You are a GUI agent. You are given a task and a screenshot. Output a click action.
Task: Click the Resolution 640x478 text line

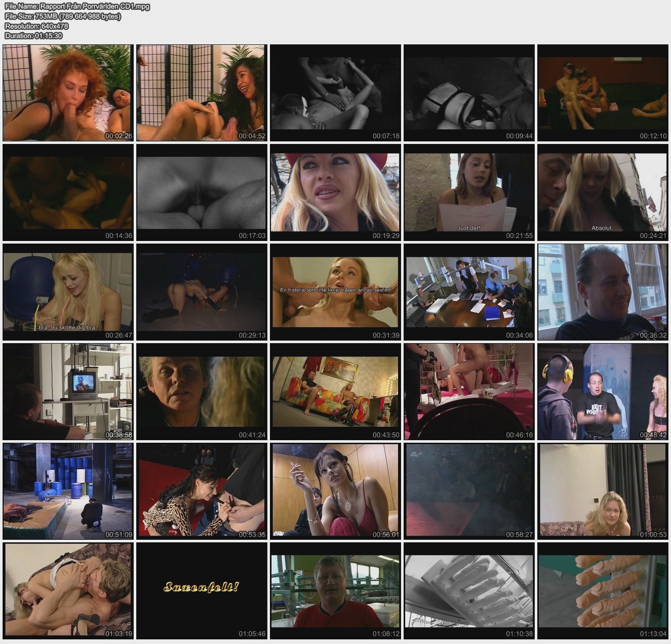tap(37, 26)
